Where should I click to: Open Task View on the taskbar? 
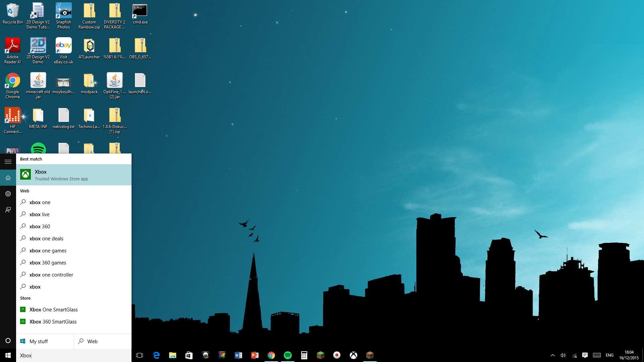tap(140, 355)
